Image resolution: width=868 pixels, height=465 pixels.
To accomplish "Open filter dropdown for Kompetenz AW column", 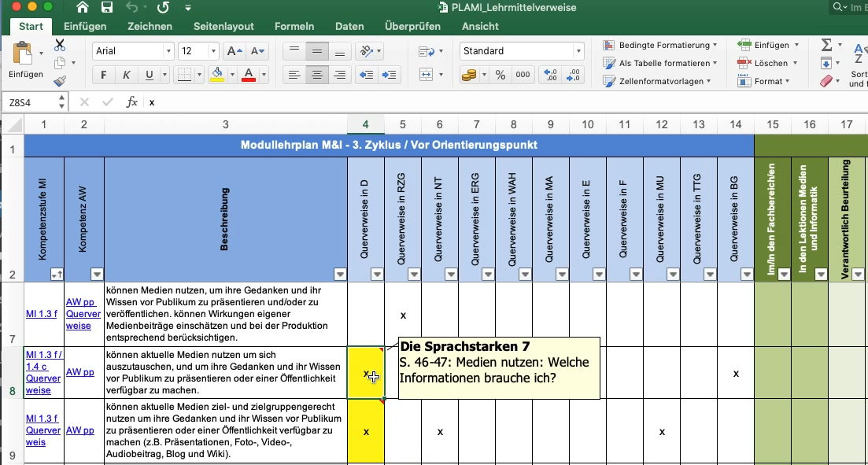I will 97,274.
